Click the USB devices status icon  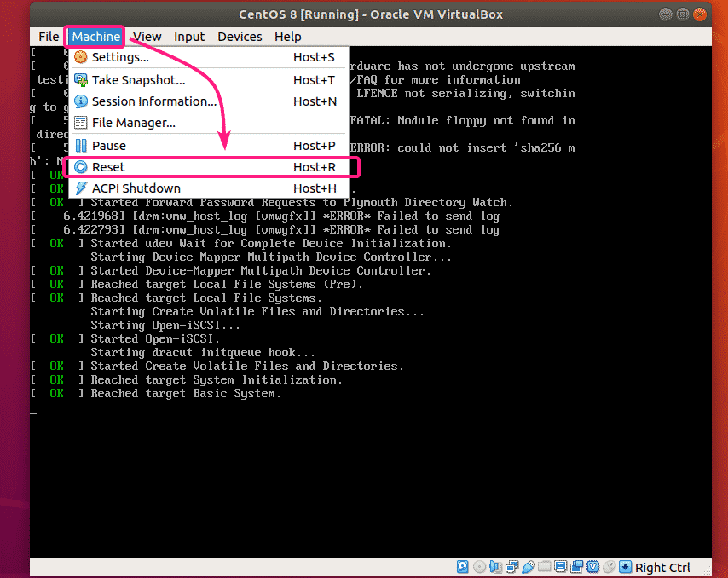(529, 567)
